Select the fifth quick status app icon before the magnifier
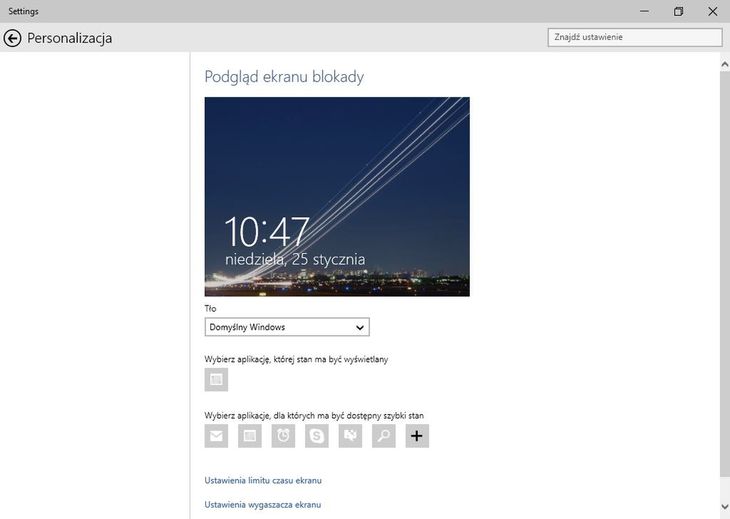The width and height of the screenshot is (730, 519). [x=350, y=436]
